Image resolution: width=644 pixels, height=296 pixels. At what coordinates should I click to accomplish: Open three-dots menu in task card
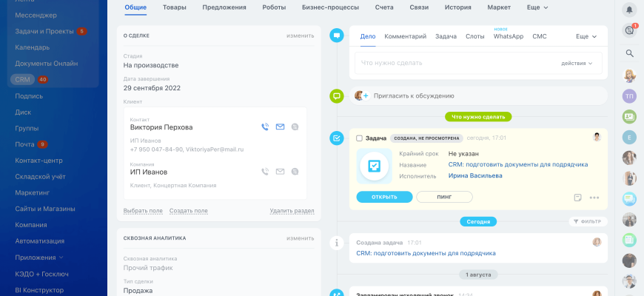coord(594,198)
